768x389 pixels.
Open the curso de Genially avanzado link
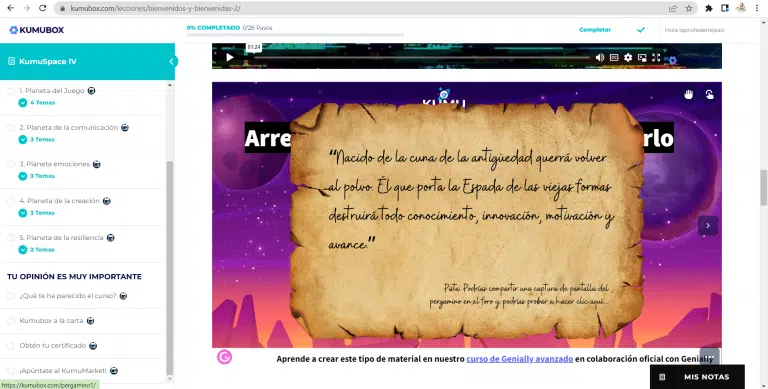(x=520, y=359)
